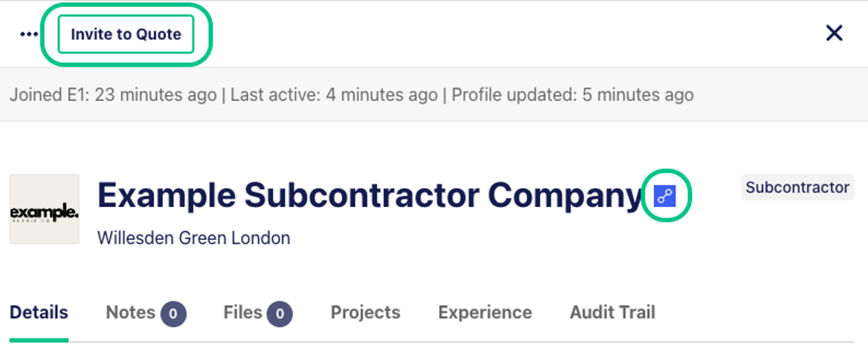View the Audit Trail tab

[612, 312]
